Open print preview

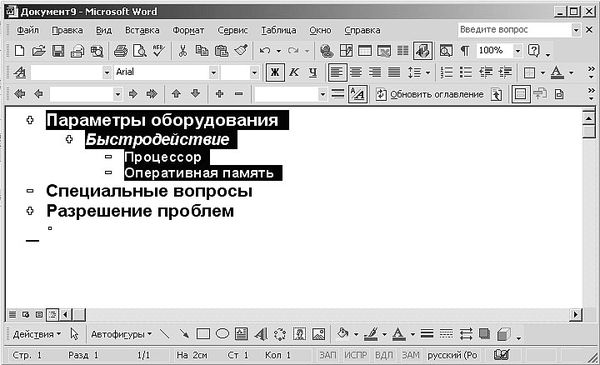click(x=140, y=51)
